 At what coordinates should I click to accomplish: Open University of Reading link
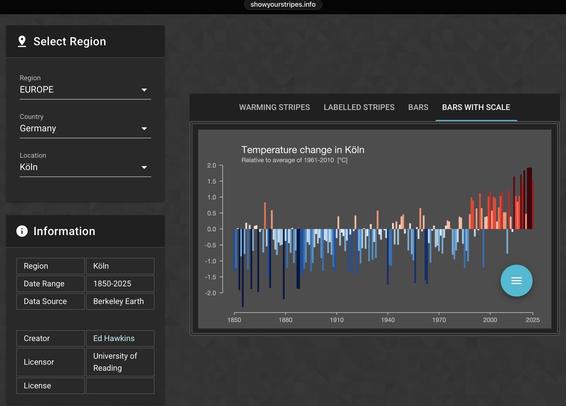coord(115,362)
